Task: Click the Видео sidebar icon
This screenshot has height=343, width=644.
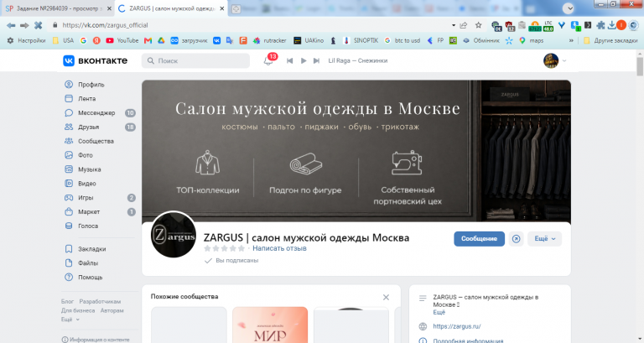Action: click(69, 183)
